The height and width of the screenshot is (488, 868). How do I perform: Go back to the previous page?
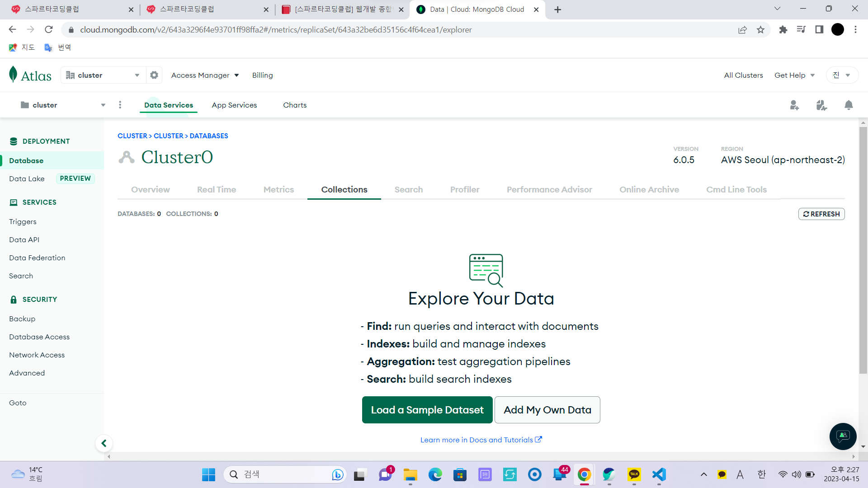tap(12, 30)
